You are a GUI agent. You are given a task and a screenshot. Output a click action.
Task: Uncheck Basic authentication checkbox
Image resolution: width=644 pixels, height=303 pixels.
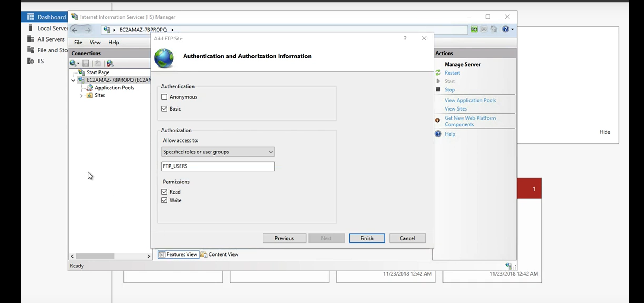click(164, 109)
